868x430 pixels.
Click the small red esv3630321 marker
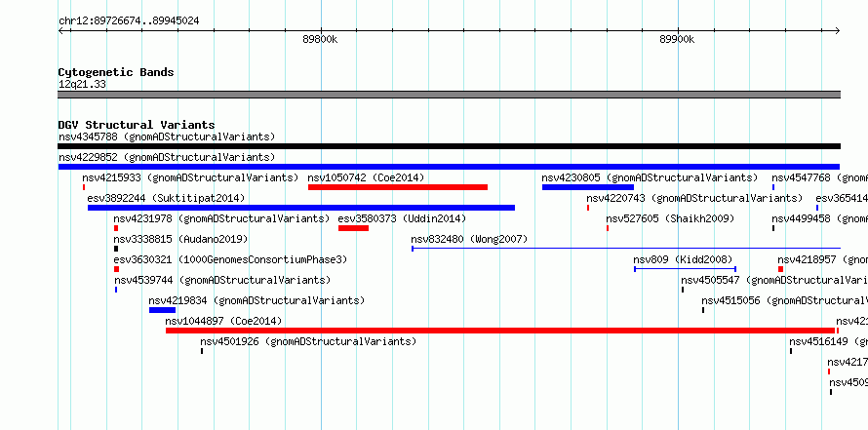116,269
